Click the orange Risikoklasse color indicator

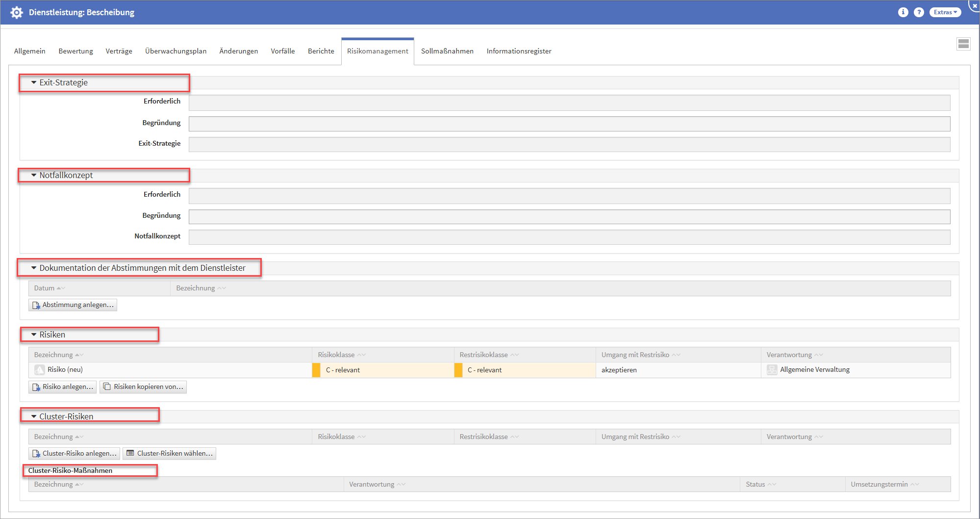click(x=316, y=370)
